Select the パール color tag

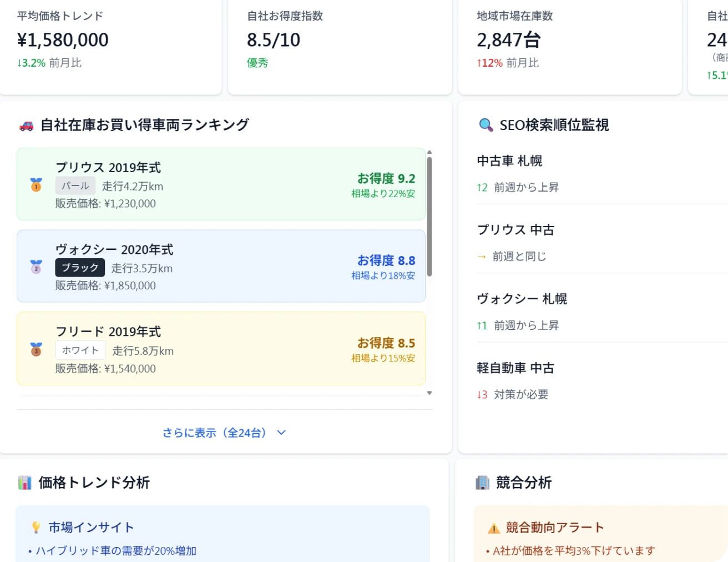[x=75, y=186]
